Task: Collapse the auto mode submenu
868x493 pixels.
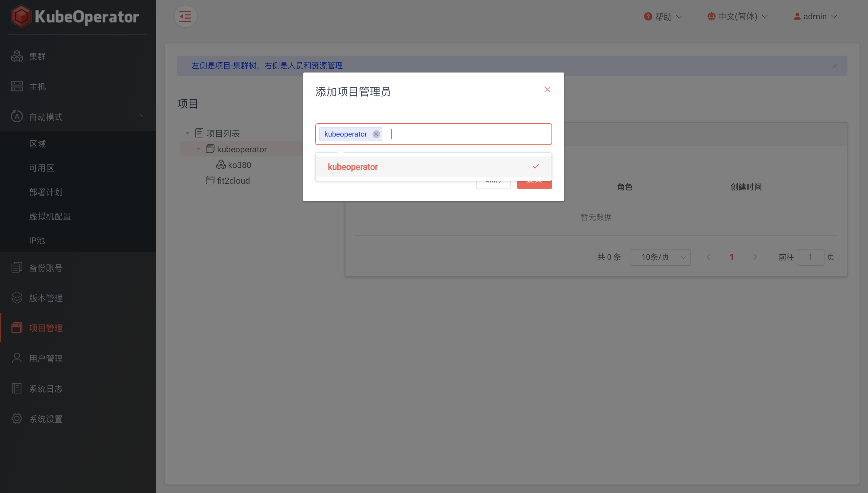Action: tap(140, 116)
